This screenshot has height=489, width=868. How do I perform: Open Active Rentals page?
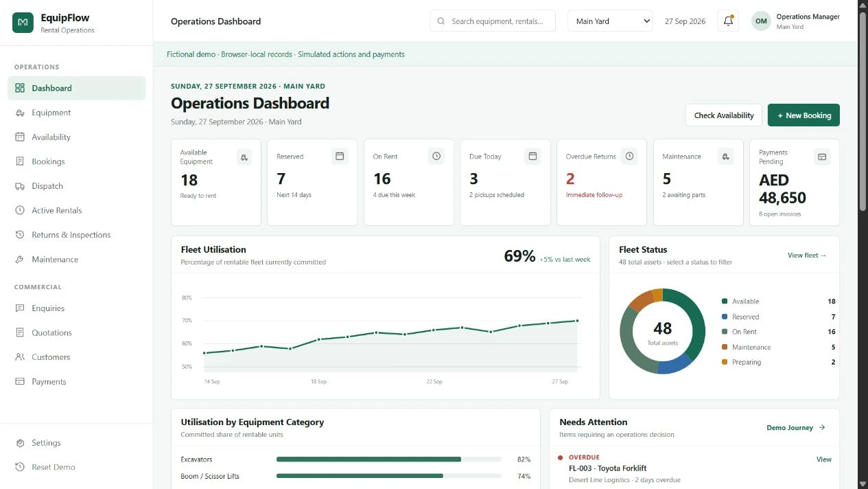[77, 210]
